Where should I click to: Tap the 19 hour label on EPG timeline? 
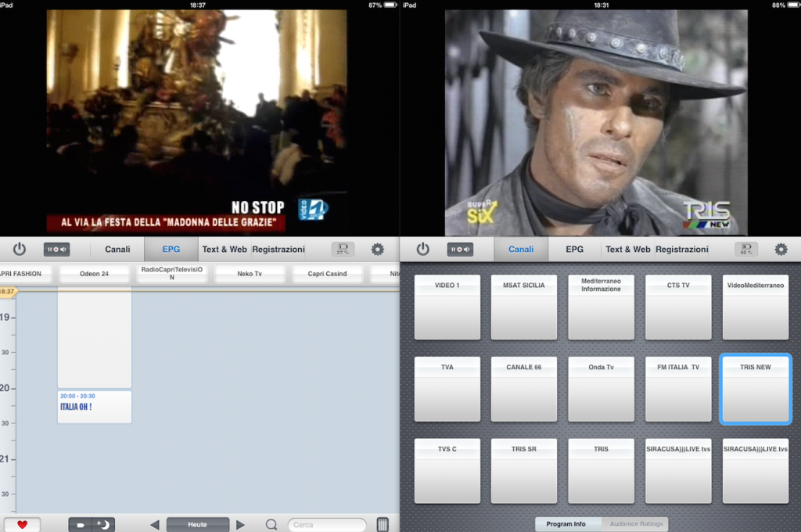5,318
